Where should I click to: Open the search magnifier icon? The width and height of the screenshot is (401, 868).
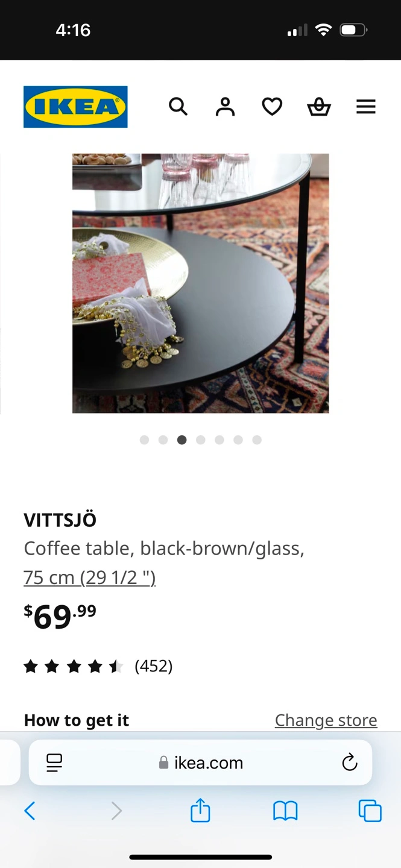(x=178, y=107)
